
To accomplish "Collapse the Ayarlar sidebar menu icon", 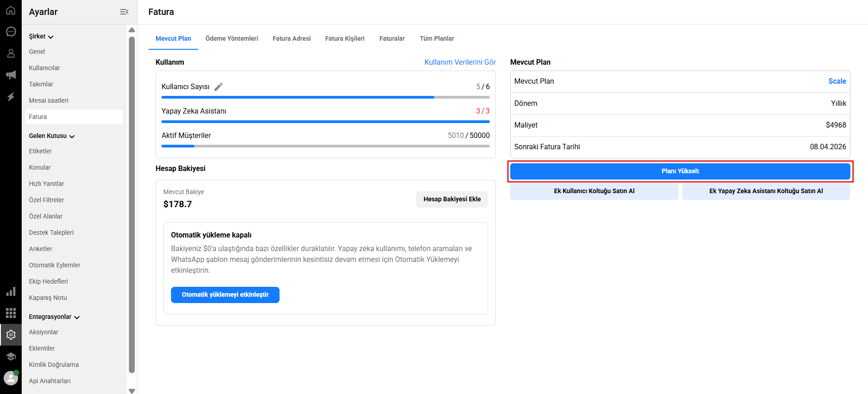I will 124,12.
